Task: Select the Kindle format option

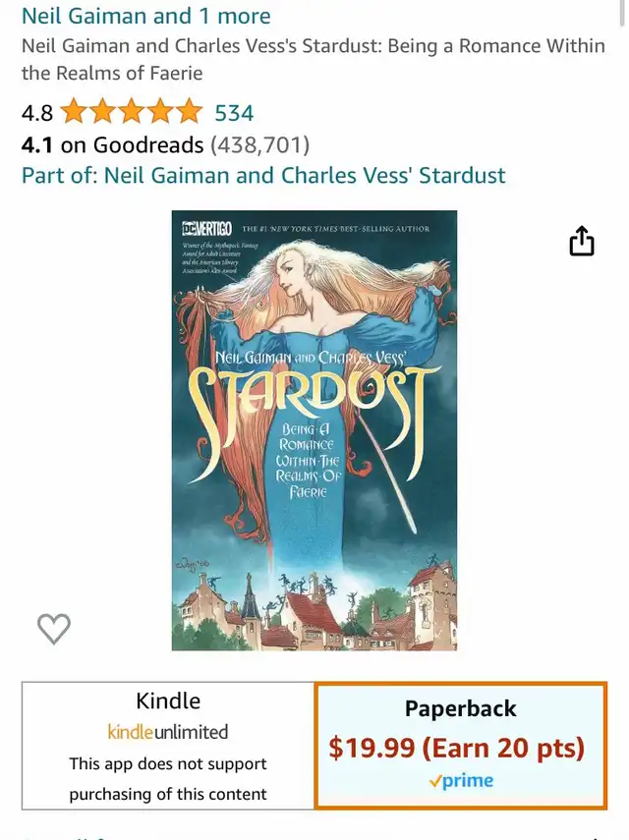Action: pyautogui.click(x=168, y=746)
